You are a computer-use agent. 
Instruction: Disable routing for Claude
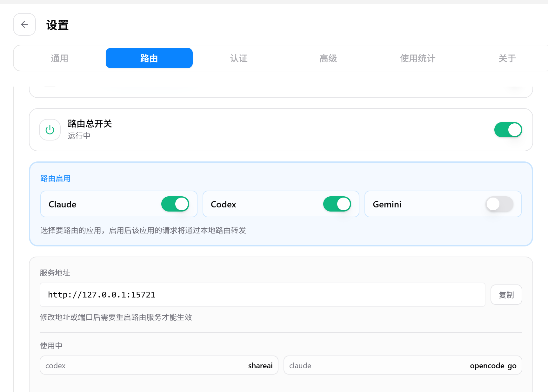[x=175, y=204]
